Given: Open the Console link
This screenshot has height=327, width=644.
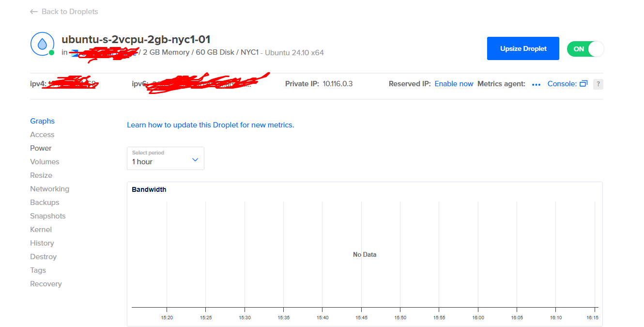Looking at the screenshot, I should (x=562, y=84).
